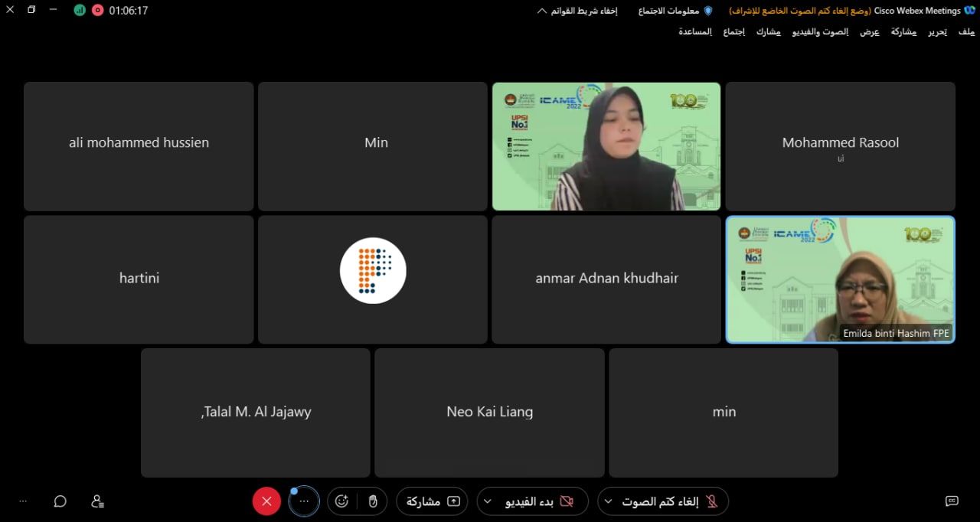Open the مشاركة menu in menu bar

pos(904,31)
